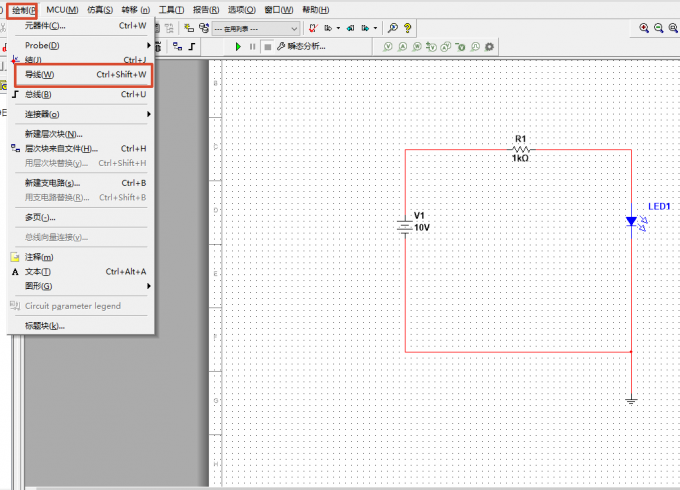Click the forward annotate icon

coord(366,28)
